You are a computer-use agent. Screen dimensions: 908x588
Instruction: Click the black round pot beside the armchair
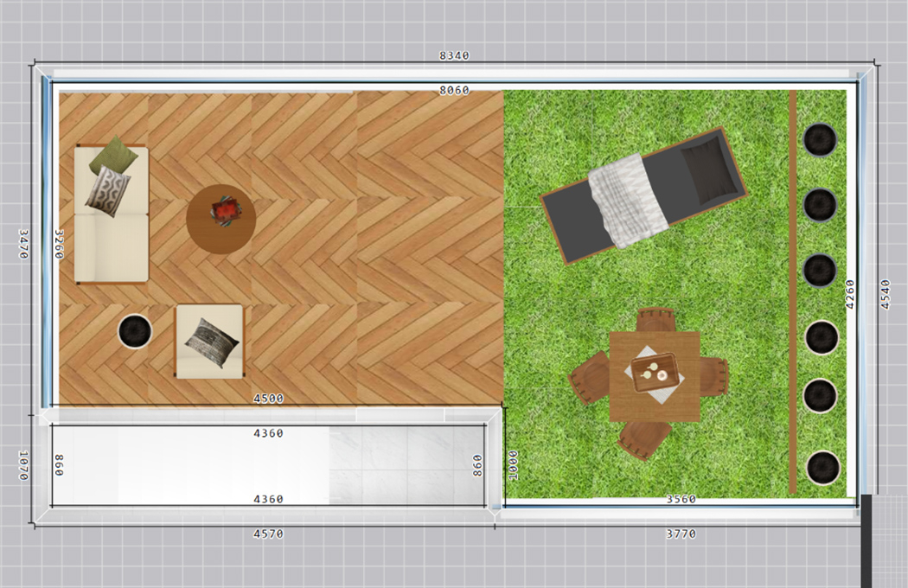[x=135, y=330]
